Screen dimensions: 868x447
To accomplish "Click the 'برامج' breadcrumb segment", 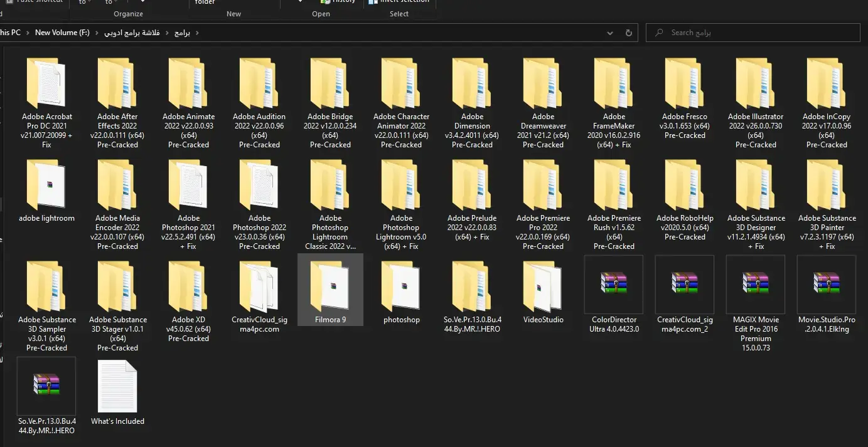I will coord(182,33).
